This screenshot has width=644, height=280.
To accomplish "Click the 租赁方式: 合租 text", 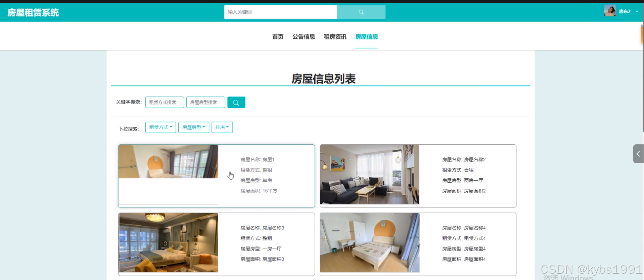I will 458,170.
